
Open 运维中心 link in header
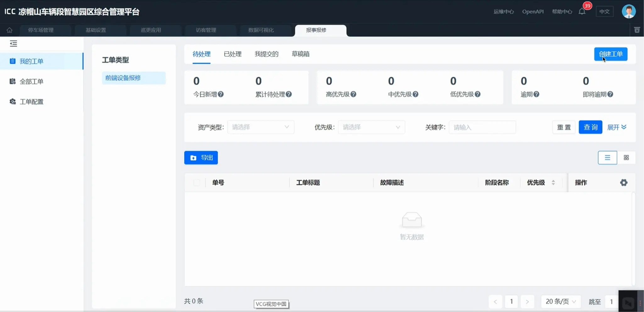click(504, 12)
